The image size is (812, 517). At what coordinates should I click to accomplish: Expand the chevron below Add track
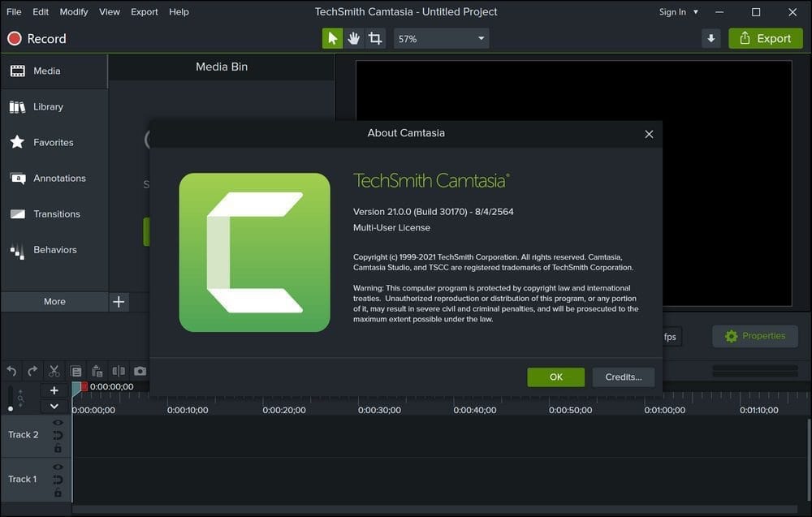point(54,407)
